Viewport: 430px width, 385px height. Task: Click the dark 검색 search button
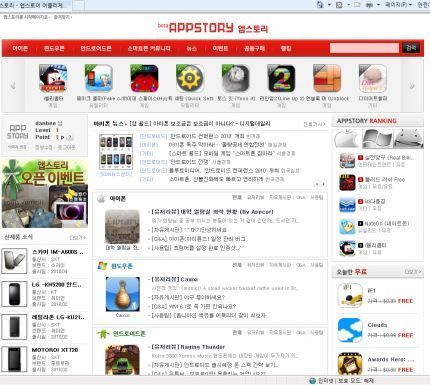(411, 48)
